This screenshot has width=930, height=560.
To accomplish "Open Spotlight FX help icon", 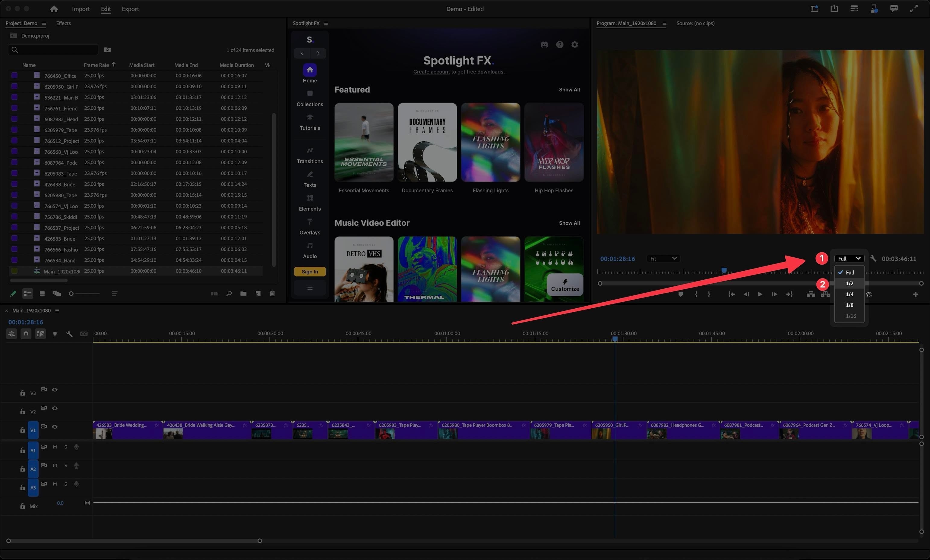I will pos(559,45).
